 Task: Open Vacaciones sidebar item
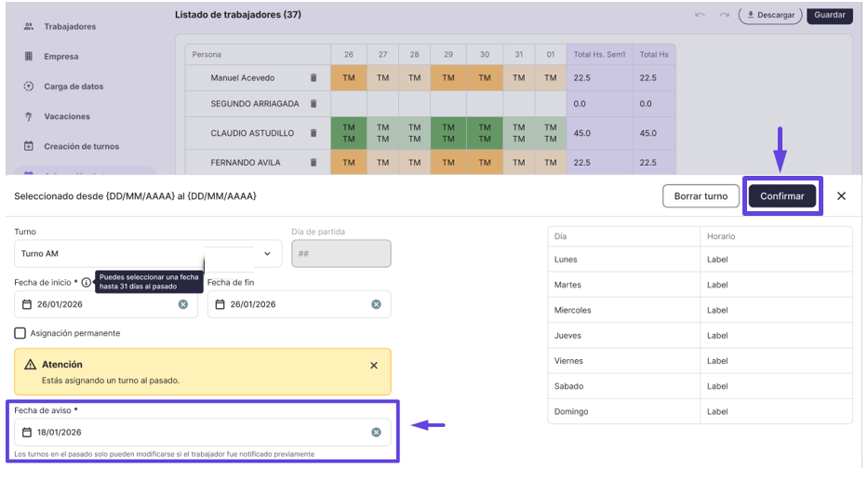click(67, 116)
